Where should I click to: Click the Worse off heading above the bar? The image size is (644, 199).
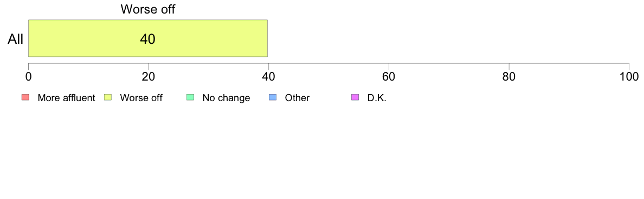(148, 9)
